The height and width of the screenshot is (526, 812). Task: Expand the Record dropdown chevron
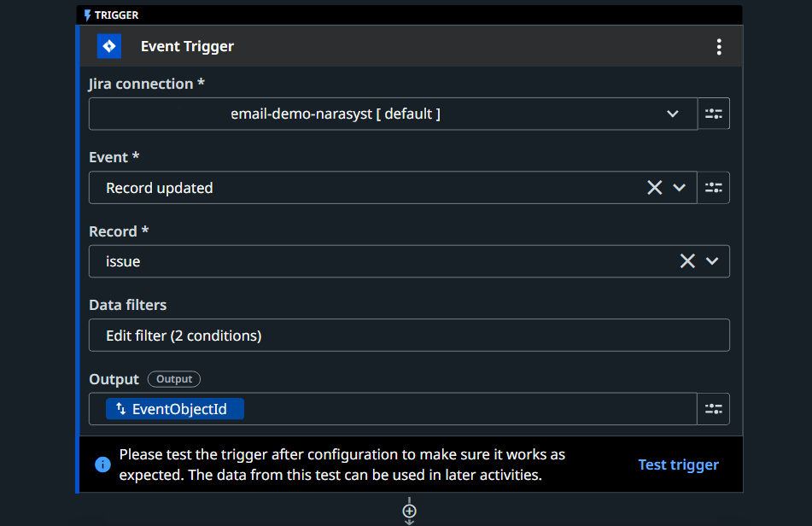(712, 261)
